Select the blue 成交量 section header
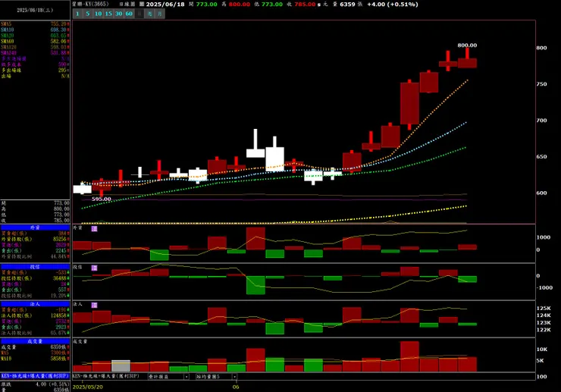The image size is (561, 392). click(35, 341)
